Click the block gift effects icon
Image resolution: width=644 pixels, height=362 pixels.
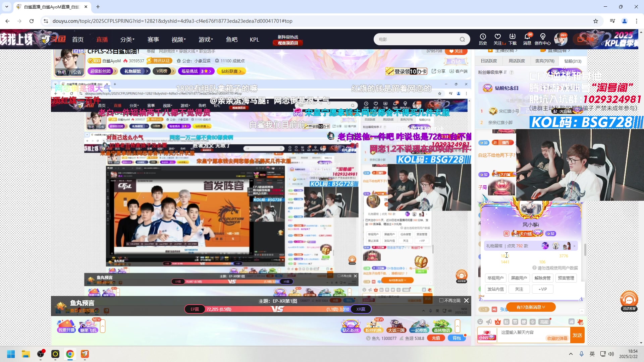pyautogui.click(x=580, y=322)
